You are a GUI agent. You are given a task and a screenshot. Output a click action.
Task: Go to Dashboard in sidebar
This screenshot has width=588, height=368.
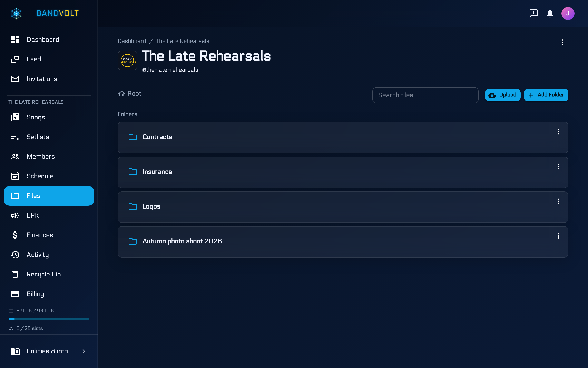coord(49,39)
